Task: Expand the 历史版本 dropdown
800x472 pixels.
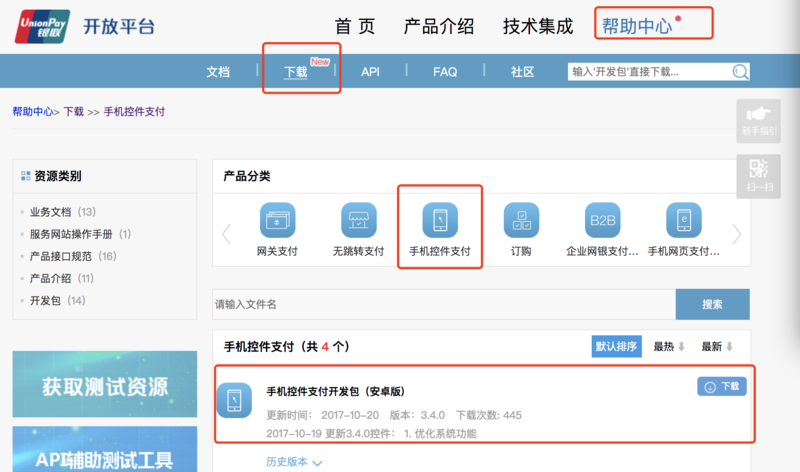Action: [x=294, y=462]
